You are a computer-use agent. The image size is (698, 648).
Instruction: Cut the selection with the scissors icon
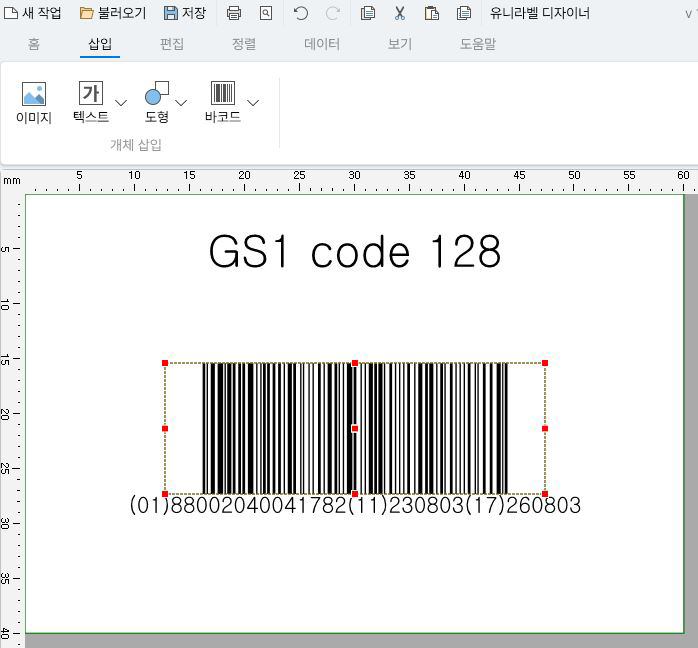(x=400, y=13)
